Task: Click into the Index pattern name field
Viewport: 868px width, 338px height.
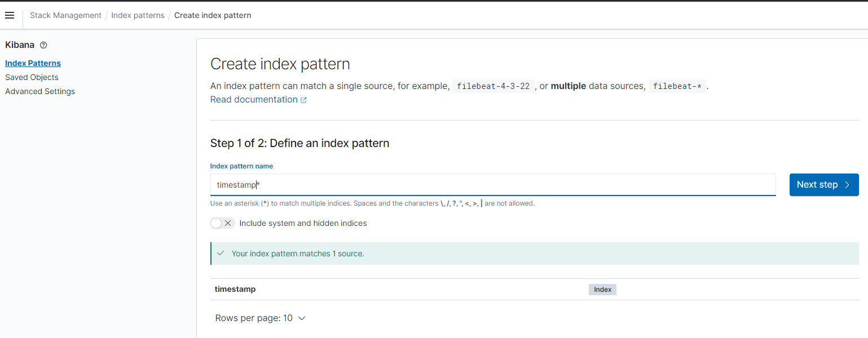Action: (x=493, y=185)
